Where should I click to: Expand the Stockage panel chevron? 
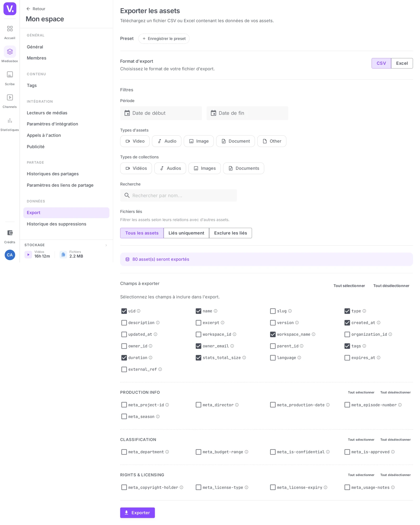[x=106, y=245]
